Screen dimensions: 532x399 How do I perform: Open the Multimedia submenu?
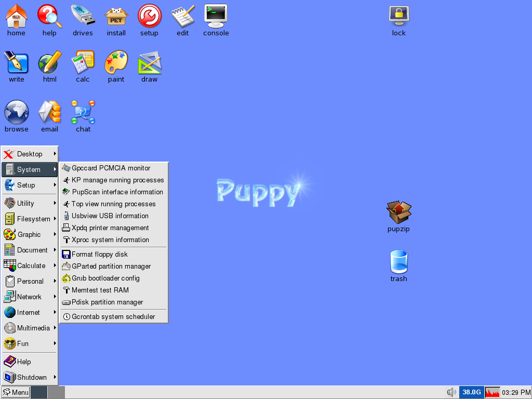(30, 328)
